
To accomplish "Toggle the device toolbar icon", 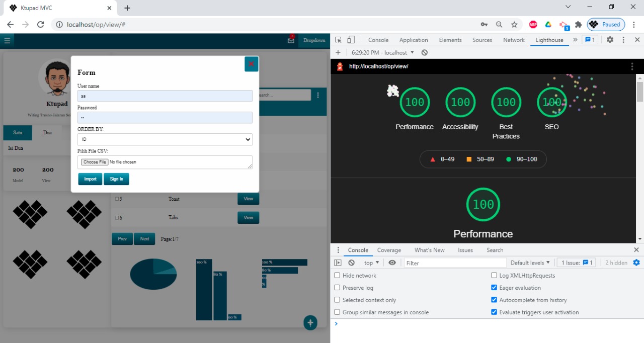I will pyautogui.click(x=351, y=40).
